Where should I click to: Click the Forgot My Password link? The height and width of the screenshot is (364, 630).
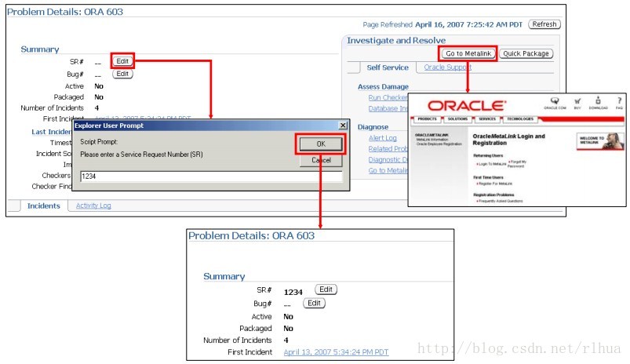click(517, 163)
